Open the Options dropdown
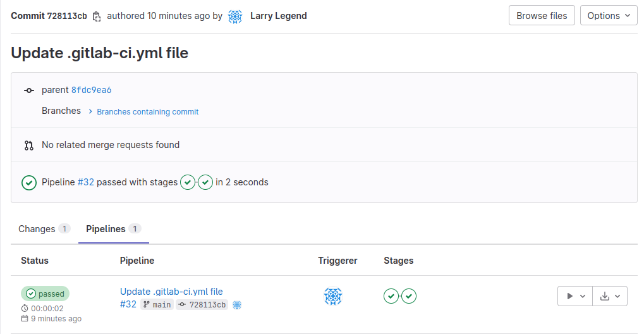Image resolution: width=644 pixels, height=334 pixels. [x=608, y=16]
